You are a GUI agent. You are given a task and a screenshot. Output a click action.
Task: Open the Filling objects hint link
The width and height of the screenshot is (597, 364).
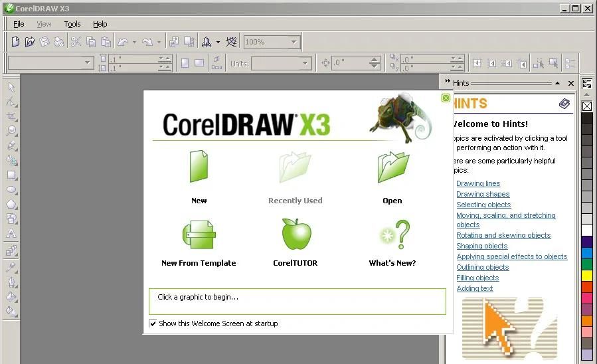click(x=477, y=278)
